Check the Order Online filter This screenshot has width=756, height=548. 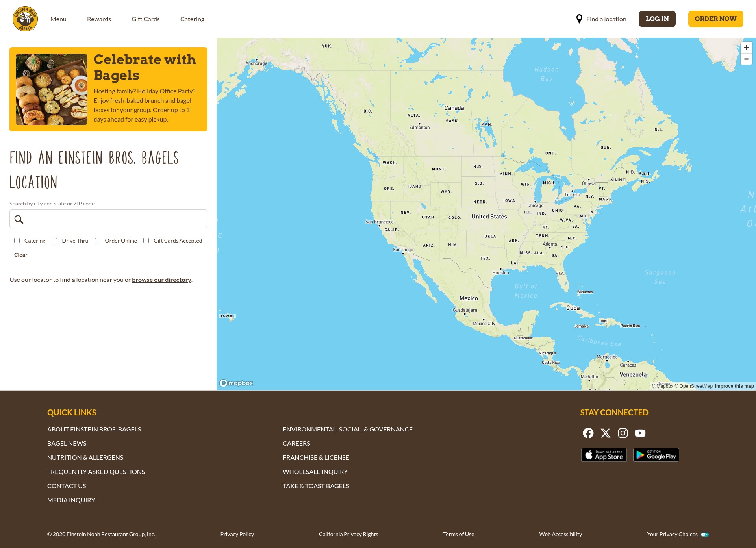click(x=98, y=241)
